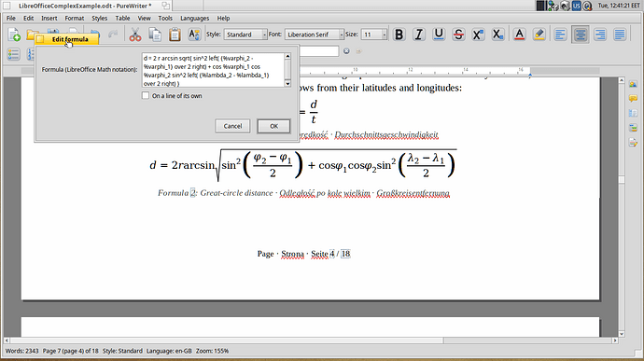
Task: Toggle Bold formatting
Action: coord(399,35)
